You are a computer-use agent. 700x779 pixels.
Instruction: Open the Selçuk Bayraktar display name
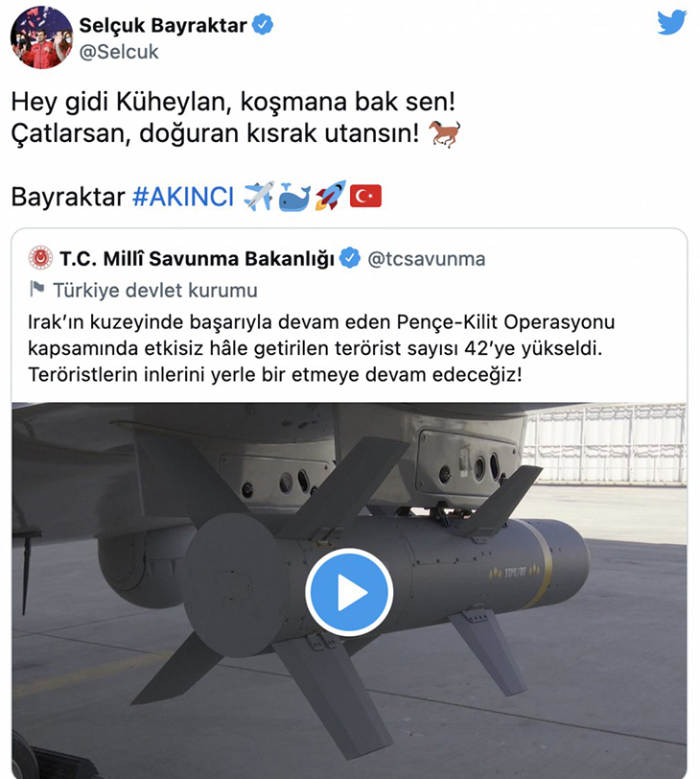pos(163,25)
